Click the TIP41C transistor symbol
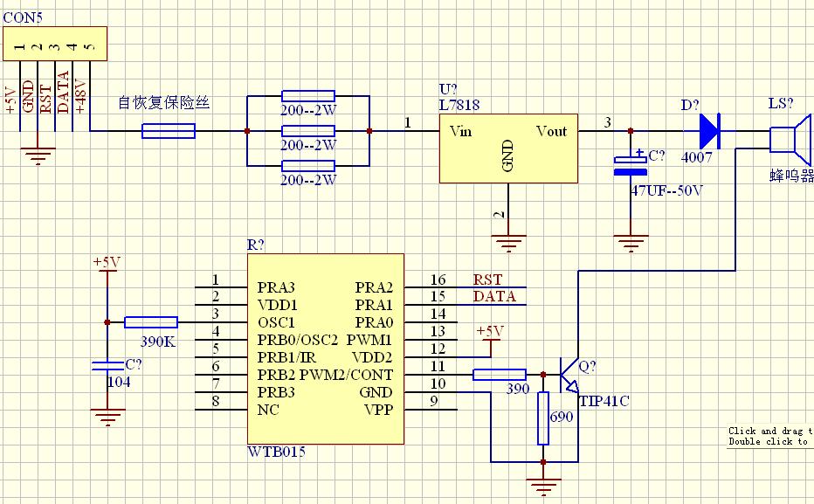Viewport: 814px width, 504px height. [569, 376]
